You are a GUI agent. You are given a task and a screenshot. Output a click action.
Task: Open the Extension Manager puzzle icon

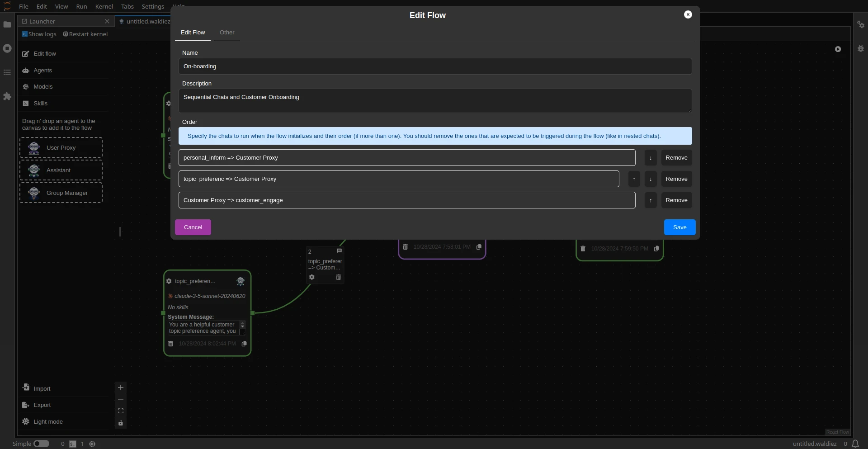tap(7, 96)
